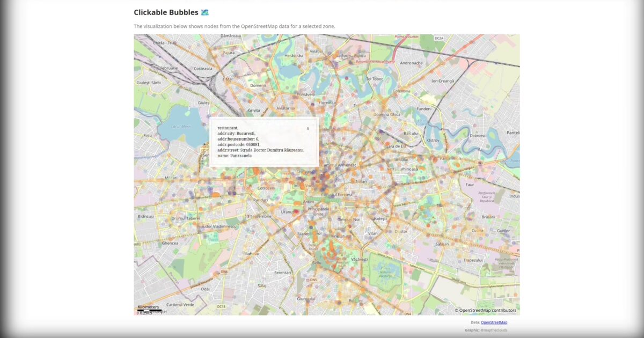Click the 'Brâncuși' map label
The height and width of the screenshot is (338, 644).
(x=146, y=216)
